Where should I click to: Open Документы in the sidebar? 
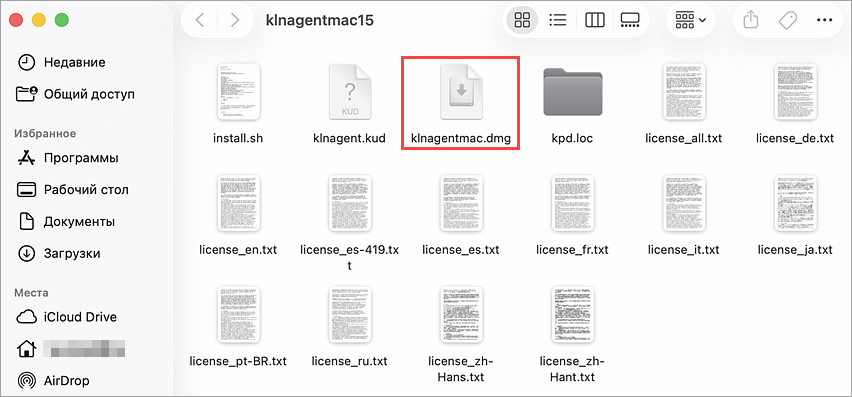(x=66, y=222)
